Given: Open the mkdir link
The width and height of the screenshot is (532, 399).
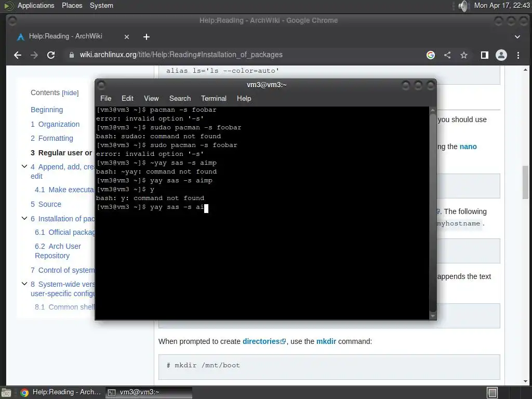Looking at the screenshot, I should click(x=326, y=341).
